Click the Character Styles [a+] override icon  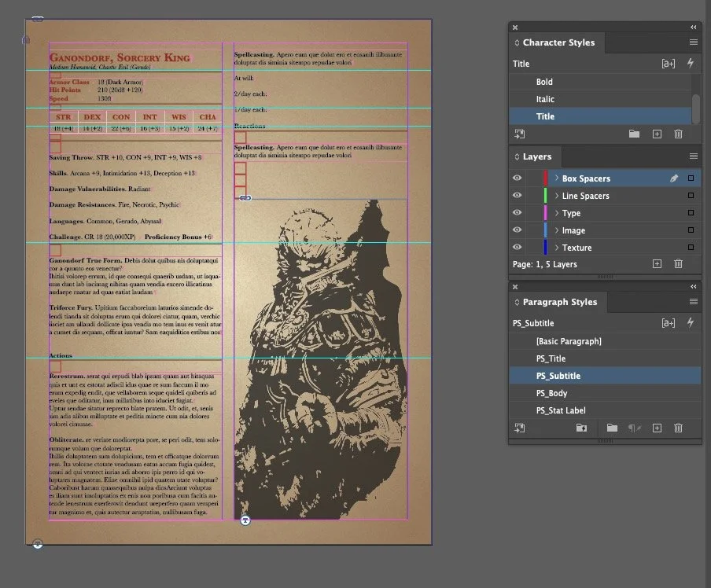[x=668, y=64]
